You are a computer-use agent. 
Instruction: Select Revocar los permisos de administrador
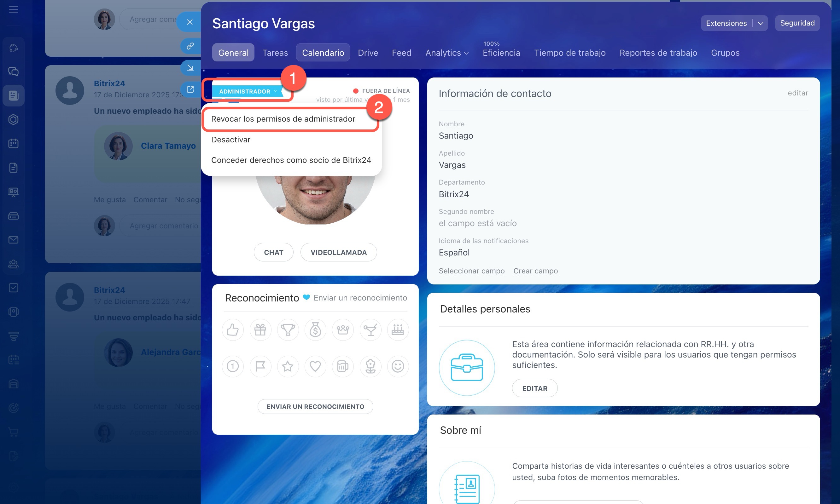pyautogui.click(x=283, y=119)
